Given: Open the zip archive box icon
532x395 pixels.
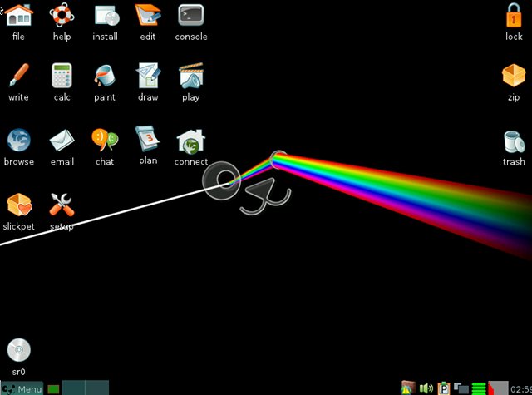Looking at the screenshot, I should 514,76.
